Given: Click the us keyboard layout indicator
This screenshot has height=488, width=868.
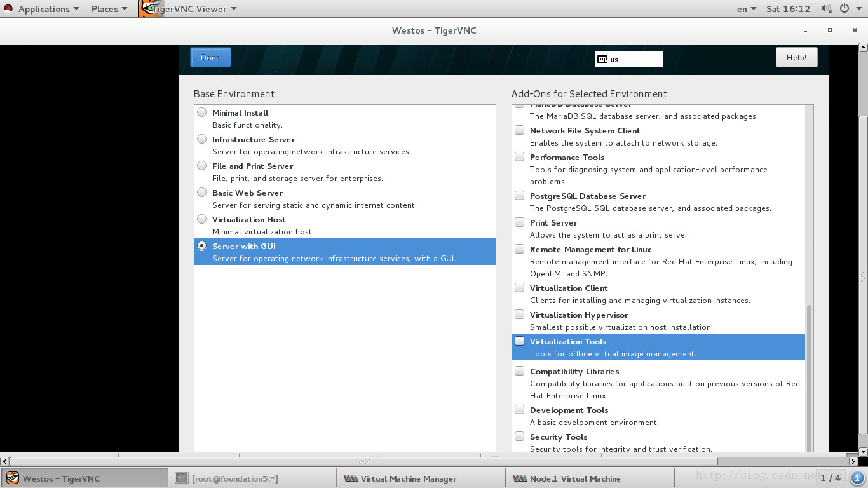Looking at the screenshot, I should 628,59.
